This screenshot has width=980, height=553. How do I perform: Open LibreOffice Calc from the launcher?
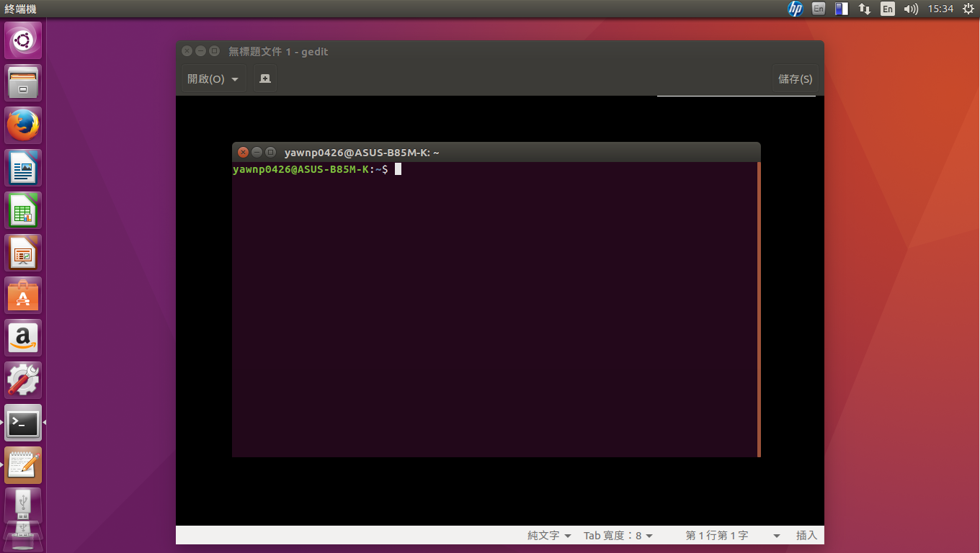23,210
